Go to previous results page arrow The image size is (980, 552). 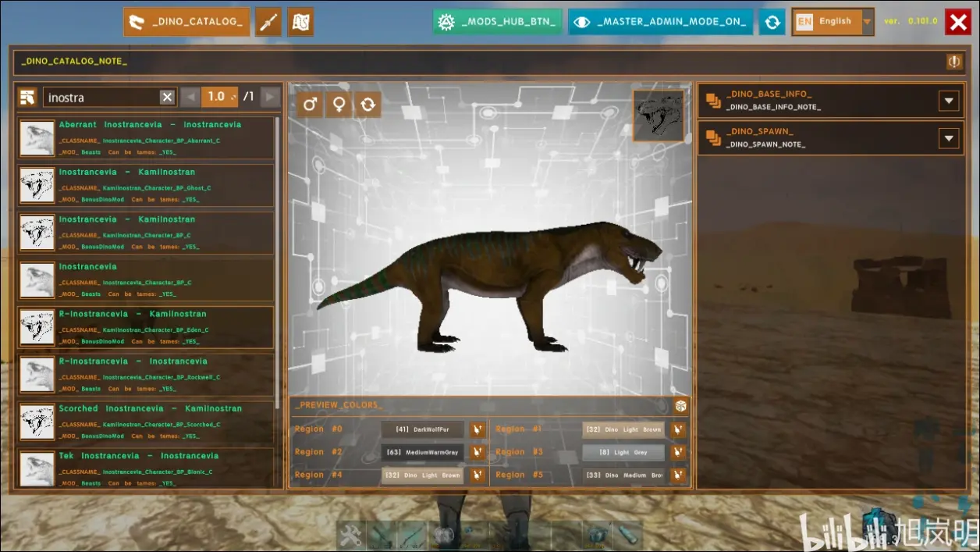click(x=190, y=97)
